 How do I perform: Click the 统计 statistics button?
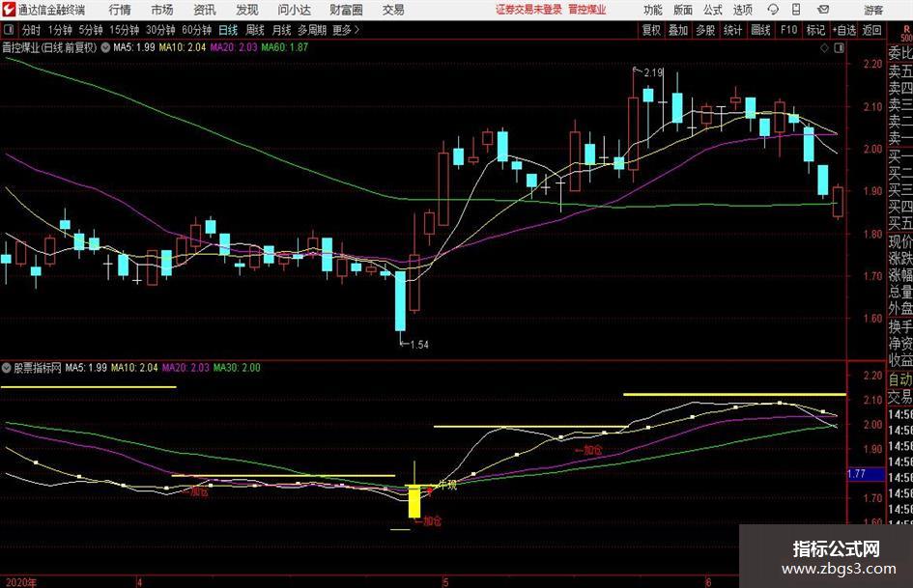(x=732, y=30)
